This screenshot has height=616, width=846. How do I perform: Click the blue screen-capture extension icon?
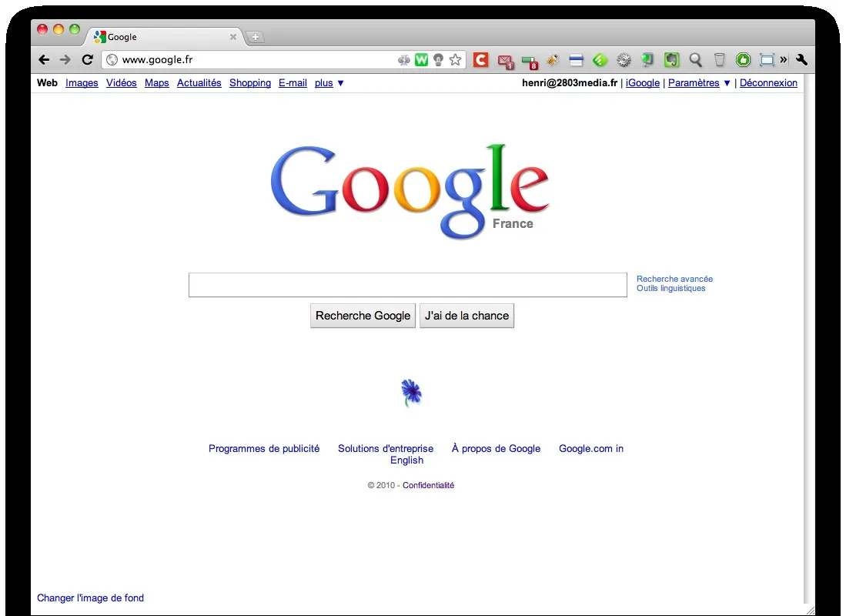(767, 60)
